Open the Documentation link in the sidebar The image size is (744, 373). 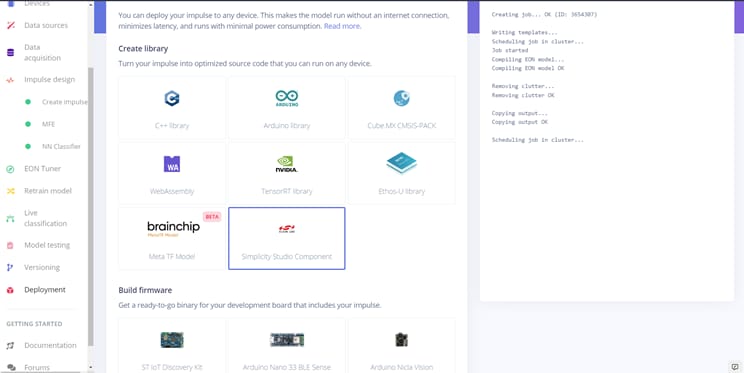coord(50,345)
